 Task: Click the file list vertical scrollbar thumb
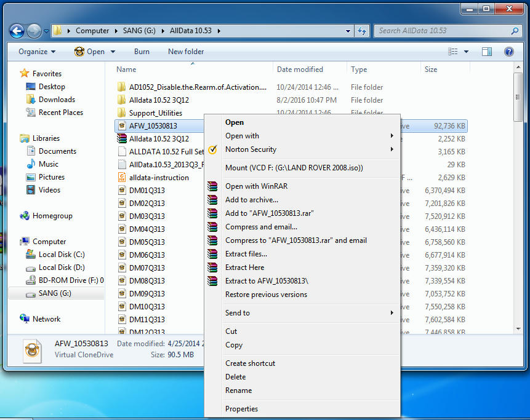(518, 97)
